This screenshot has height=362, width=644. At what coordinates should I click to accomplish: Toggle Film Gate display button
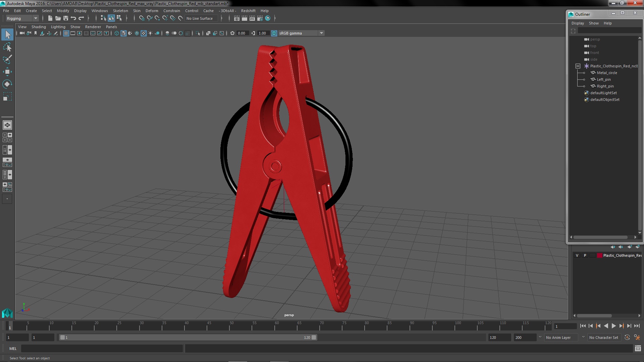pyautogui.click(x=73, y=33)
